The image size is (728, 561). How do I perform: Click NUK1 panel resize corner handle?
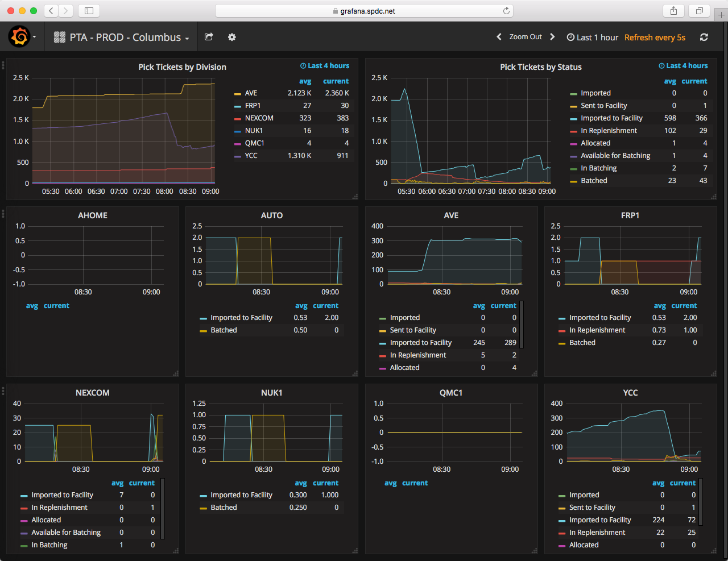(x=355, y=550)
